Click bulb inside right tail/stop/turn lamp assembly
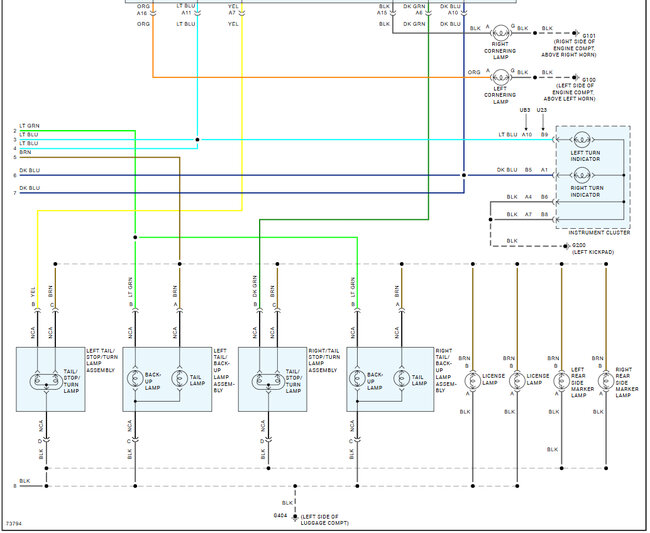The height and width of the screenshot is (533, 650). [268, 381]
